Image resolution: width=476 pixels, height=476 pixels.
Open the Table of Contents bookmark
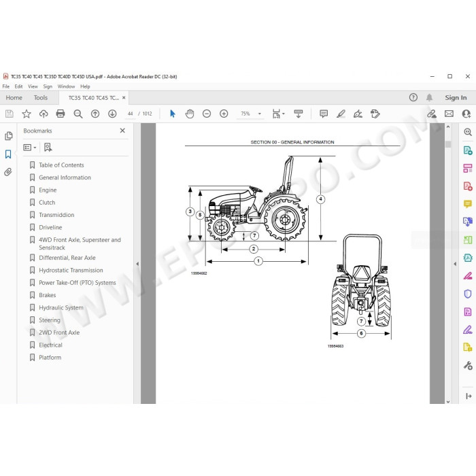tap(61, 165)
